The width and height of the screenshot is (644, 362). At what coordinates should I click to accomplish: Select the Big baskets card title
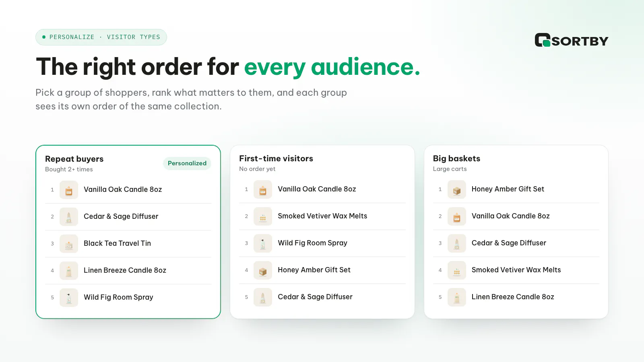456,158
